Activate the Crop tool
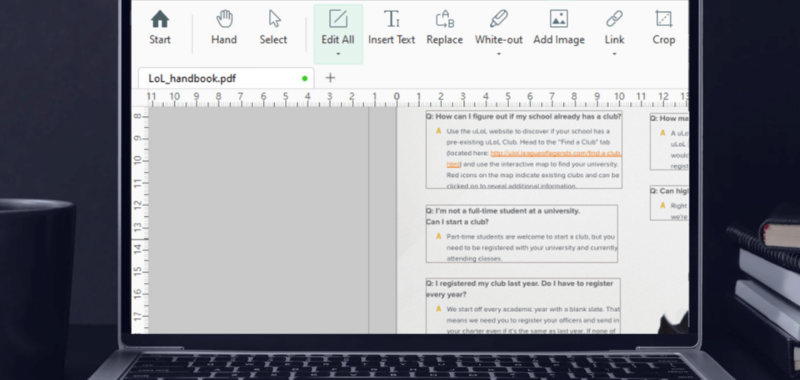The width and height of the screenshot is (800, 380). [x=663, y=28]
